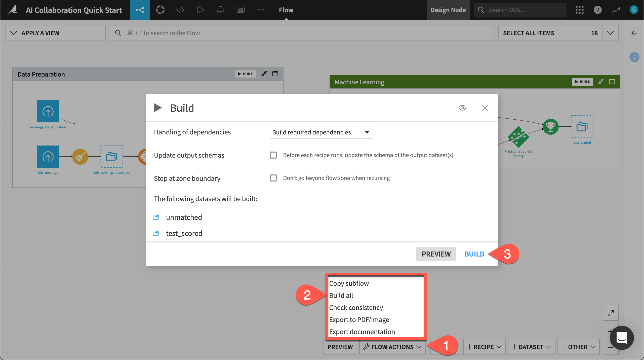Image resolution: width=644 pixels, height=360 pixels.
Task: Open the chat support bubble
Action: 622,338
